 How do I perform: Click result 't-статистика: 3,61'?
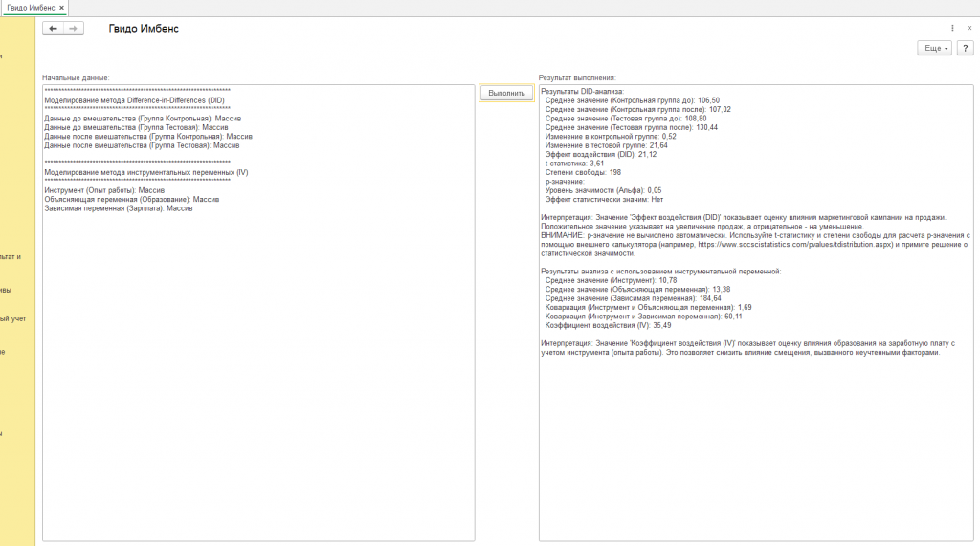click(574, 164)
